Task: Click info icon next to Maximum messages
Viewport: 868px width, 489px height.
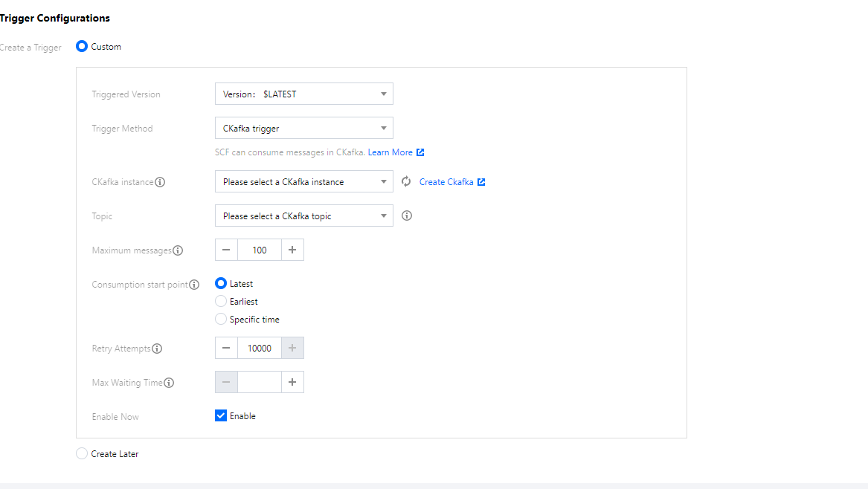Action: pyautogui.click(x=178, y=250)
